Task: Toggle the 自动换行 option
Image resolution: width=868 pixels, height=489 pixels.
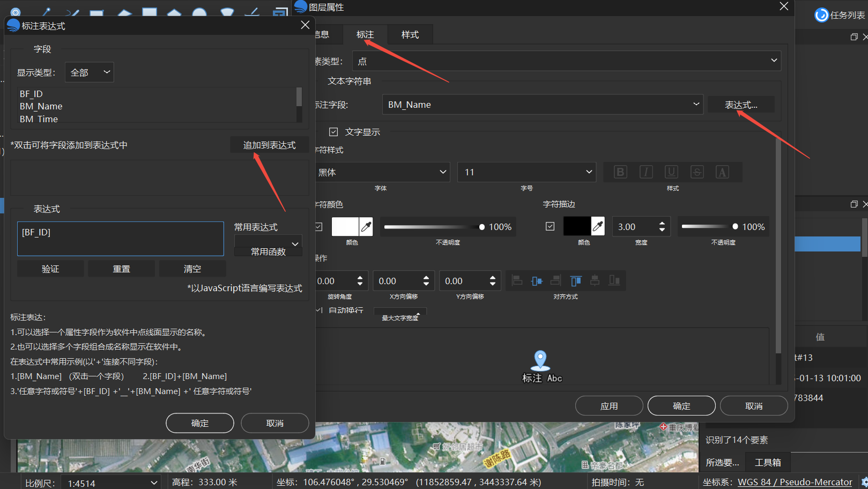Action: pyautogui.click(x=318, y=310)
